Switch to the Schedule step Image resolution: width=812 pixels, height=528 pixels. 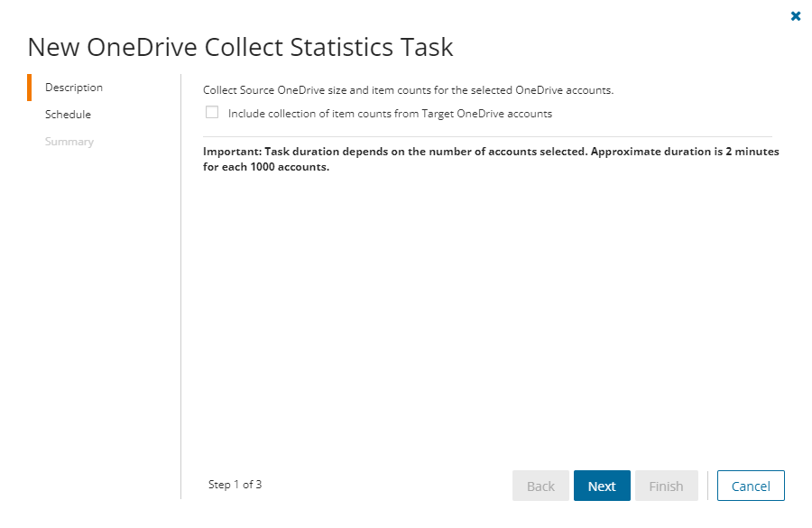(x=68, y=115)
